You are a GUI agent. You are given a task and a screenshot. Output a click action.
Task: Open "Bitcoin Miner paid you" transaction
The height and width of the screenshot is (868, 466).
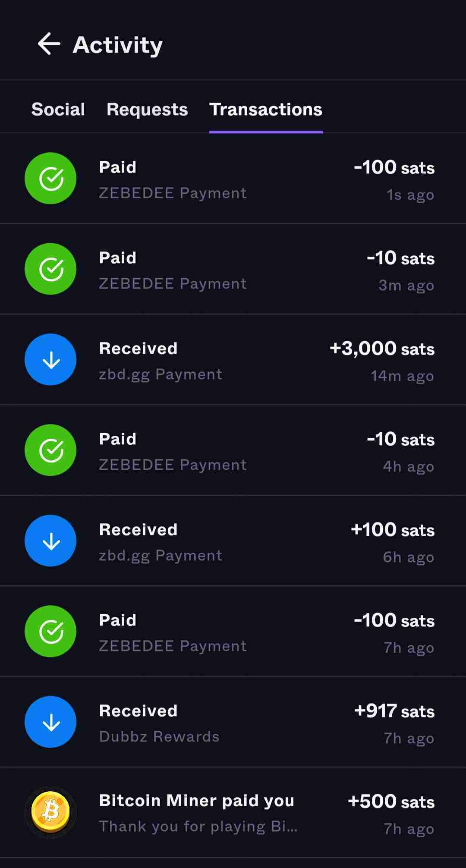point(197,801)
